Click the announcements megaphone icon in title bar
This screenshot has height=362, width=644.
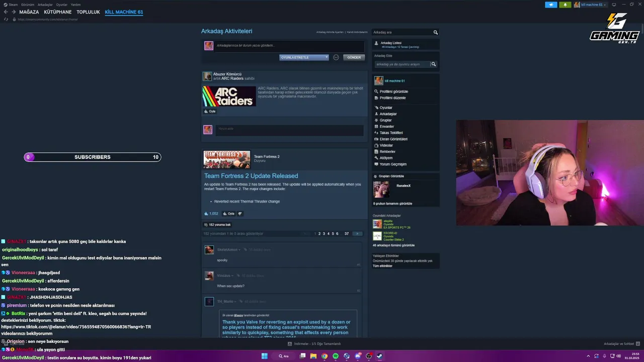click(551, 5)
